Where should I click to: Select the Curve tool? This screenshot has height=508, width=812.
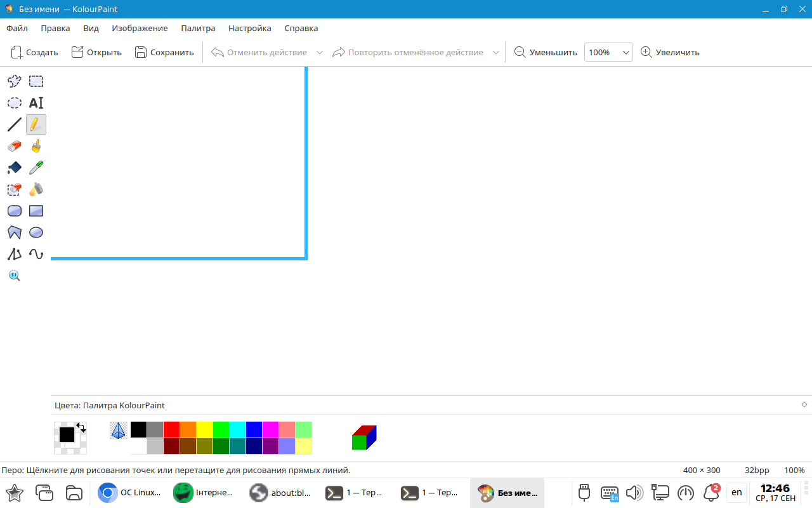click(36, 254)
